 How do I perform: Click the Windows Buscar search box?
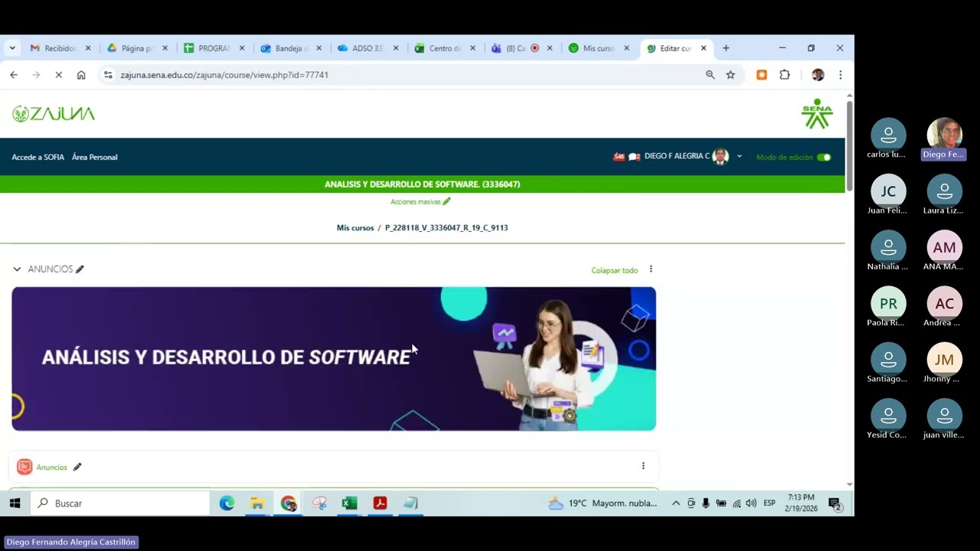[x=120, y=503]
